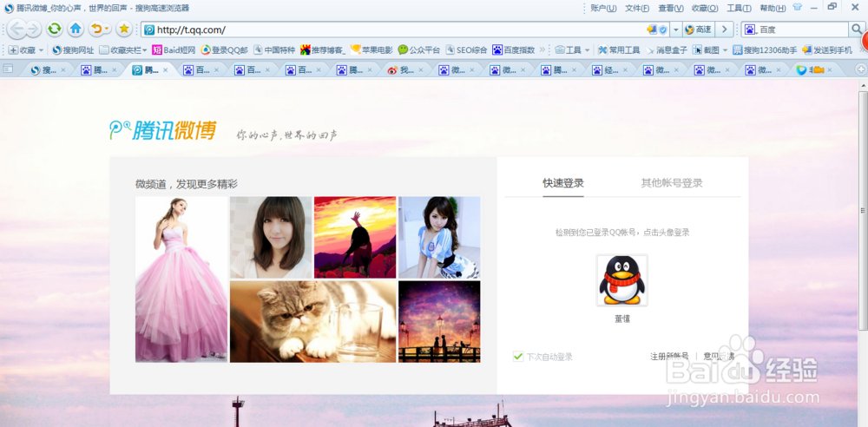Open the 查看(V) menu

click(670, 8)
